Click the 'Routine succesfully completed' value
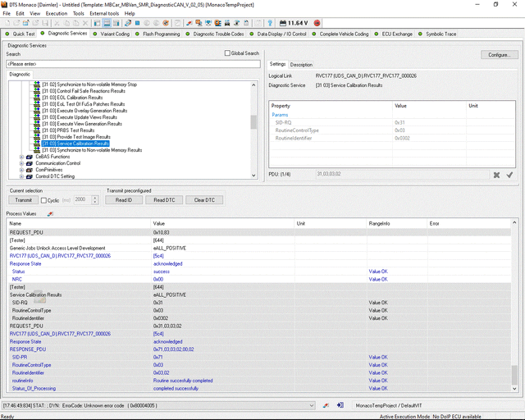The height and width of the screenshot is (420, 525). (183, 381)
